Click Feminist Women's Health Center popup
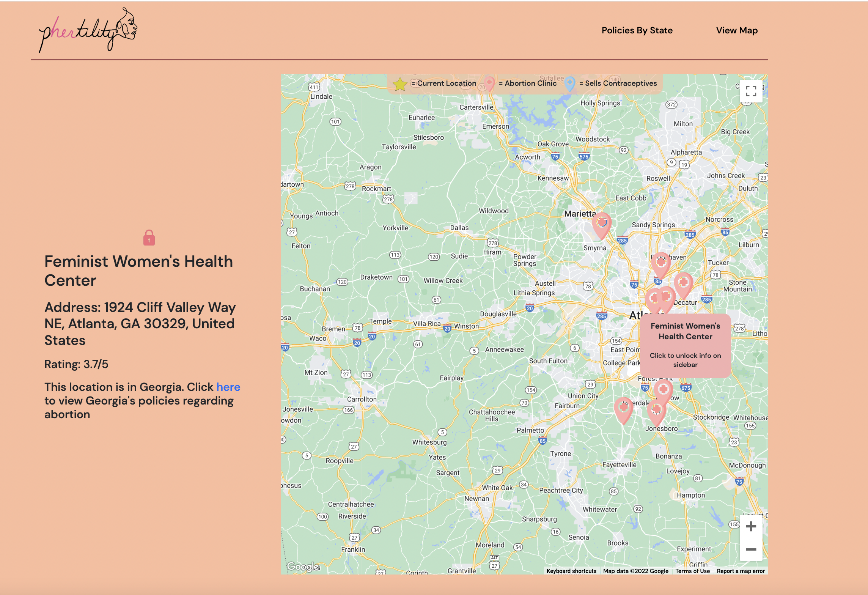The height and width of the screenshot is (595, 868). (x=685, y=345)
